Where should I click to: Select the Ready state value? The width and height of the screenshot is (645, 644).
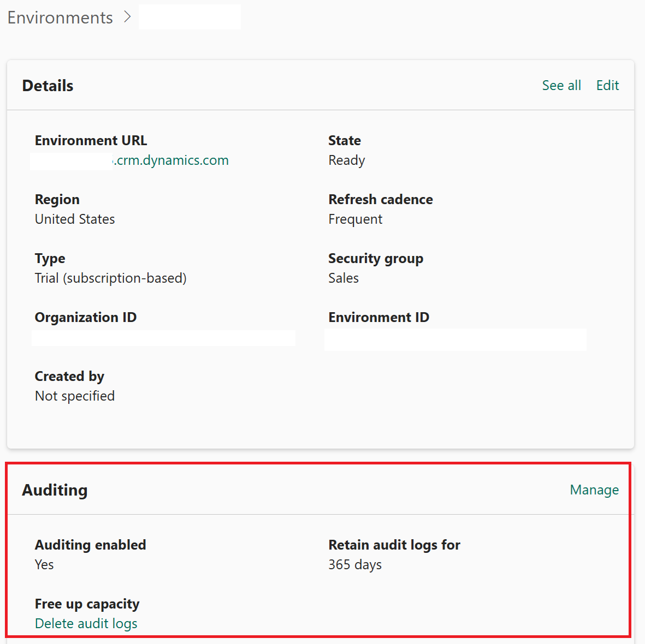346,160
